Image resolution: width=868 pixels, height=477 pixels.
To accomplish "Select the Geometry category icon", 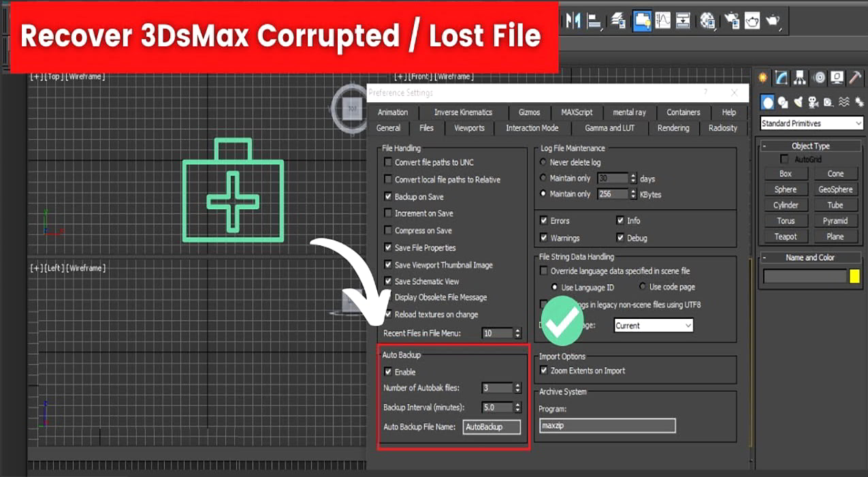I will [767, 102].
